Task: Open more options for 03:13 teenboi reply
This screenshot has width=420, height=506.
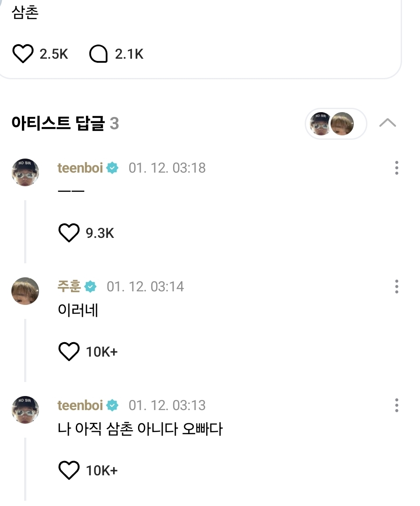Action: pyautogui.click(x=396, y=405)
